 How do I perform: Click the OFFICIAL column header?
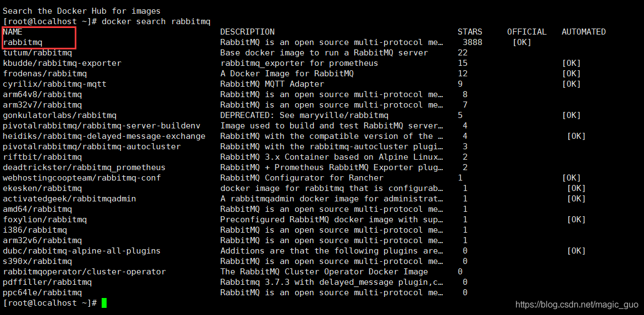coord(526,32)
